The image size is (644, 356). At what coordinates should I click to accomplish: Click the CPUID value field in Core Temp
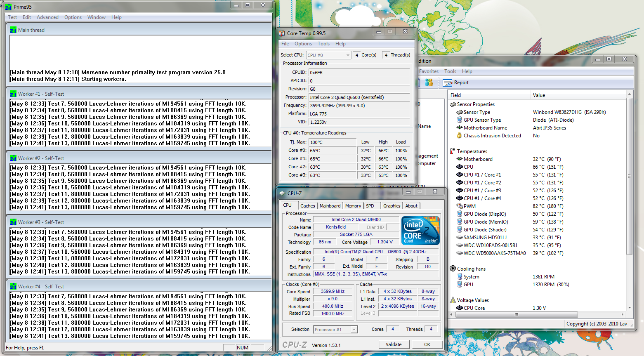click(x=359, y=72)
